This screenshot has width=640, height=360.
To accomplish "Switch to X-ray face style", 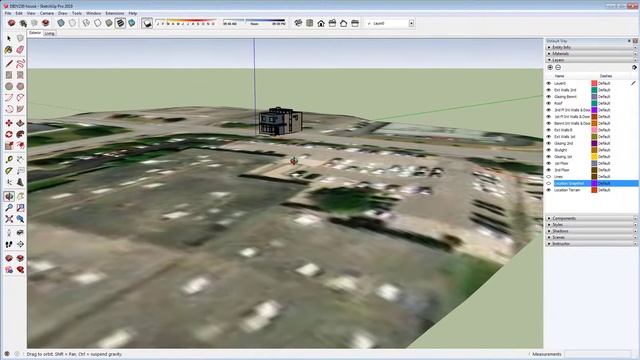I will pyautogui.click(x=61, y=23).
